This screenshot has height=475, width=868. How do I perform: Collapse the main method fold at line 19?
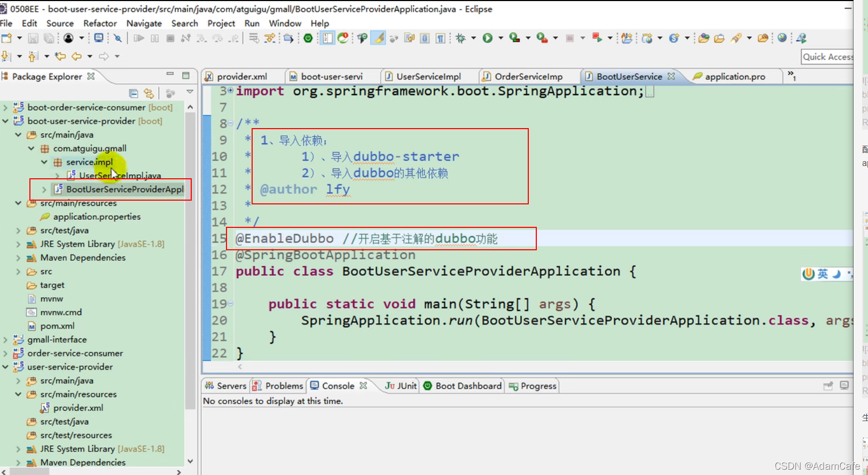[231, 304]
